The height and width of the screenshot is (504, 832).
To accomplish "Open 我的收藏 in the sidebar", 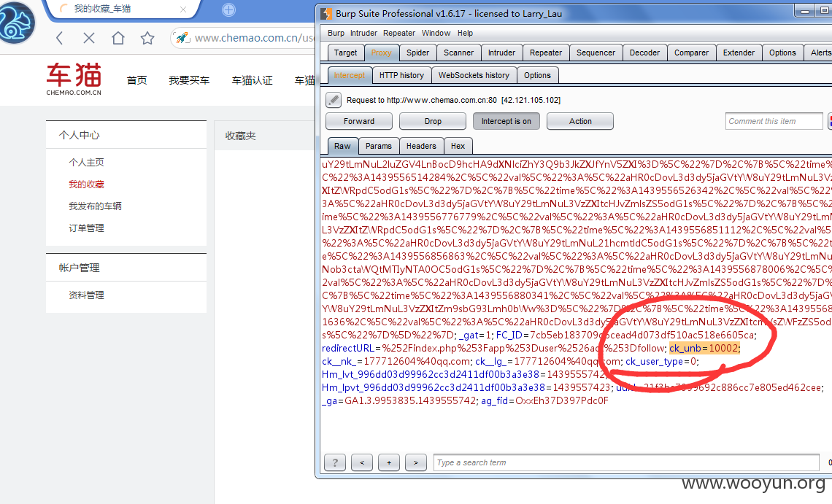I will (86, 184).
